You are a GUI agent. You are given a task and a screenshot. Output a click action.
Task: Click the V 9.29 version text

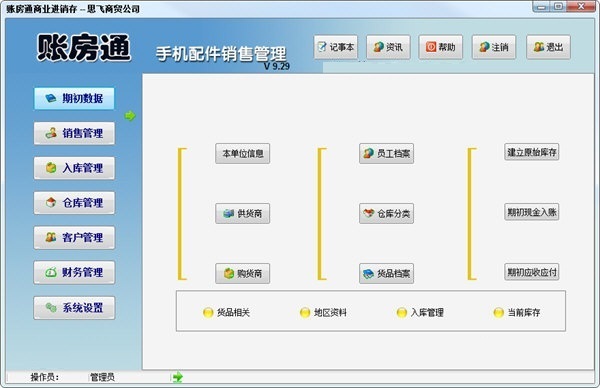(277, 66)
